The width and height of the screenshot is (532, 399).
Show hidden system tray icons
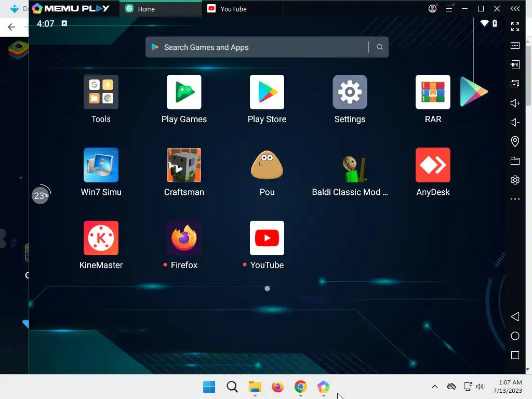coord(435,387)
